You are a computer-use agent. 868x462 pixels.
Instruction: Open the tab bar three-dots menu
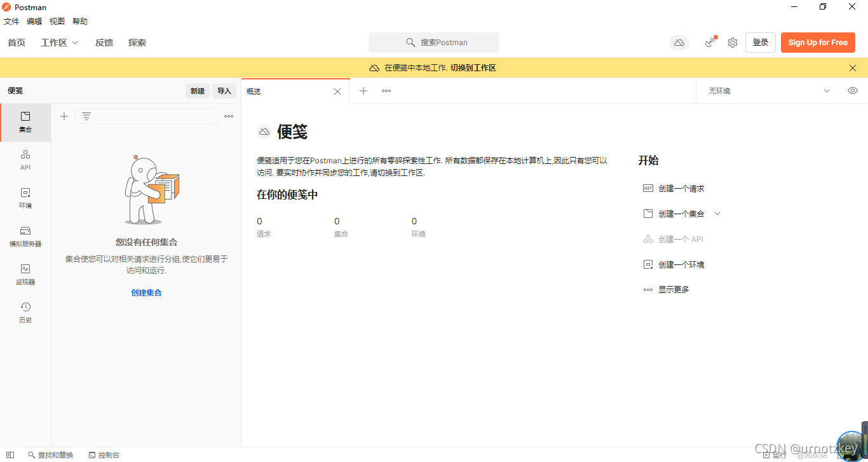tap(386, 91)
